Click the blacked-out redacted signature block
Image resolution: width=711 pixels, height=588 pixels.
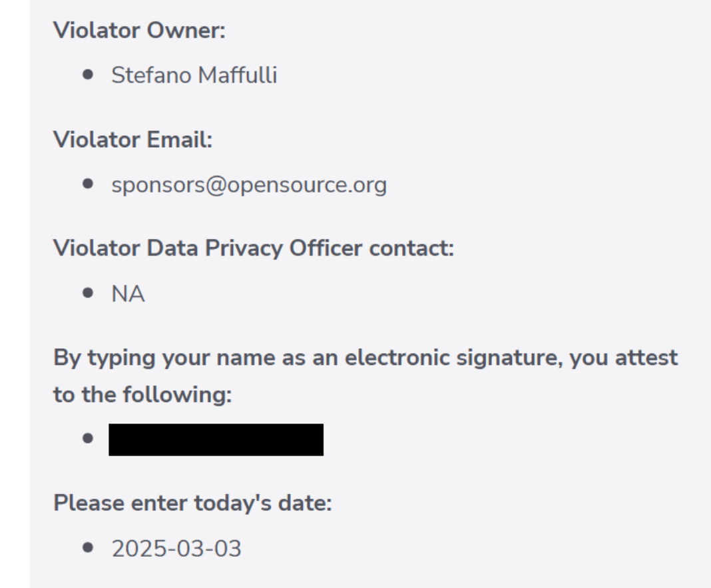[216, 440]
